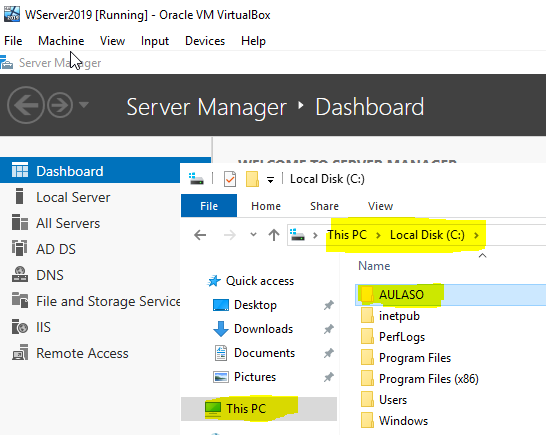Image resolution: width=546 pixels, height=435 pixels.
Task: Sort by Name column header
Action: (374, 266)
